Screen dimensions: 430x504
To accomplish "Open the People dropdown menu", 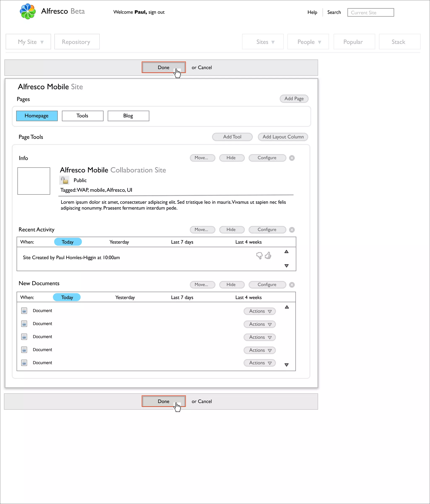I will [308, 42].
